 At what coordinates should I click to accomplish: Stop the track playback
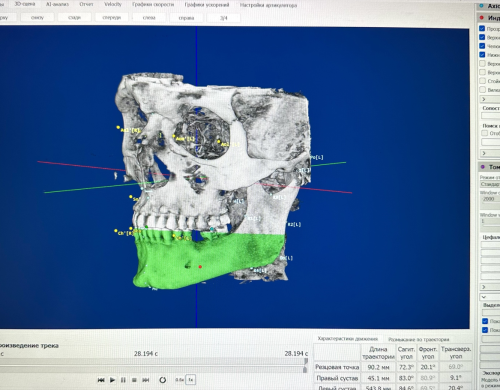[134, 380]
